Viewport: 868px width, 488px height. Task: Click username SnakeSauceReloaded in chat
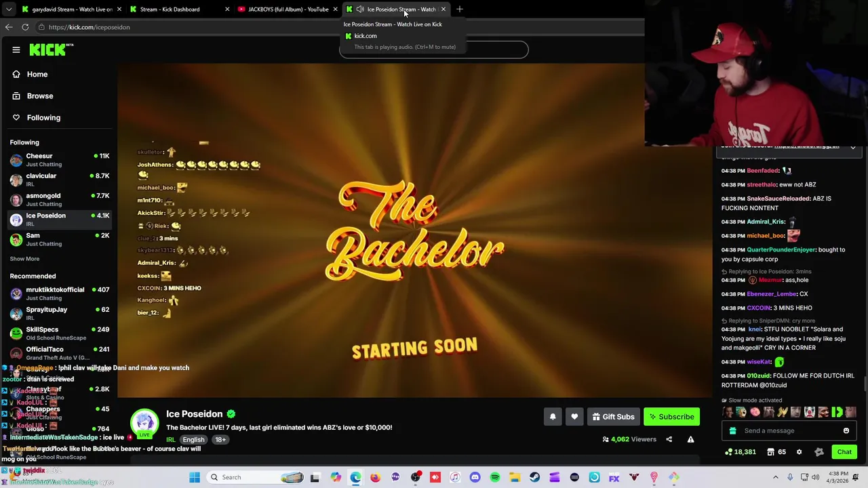click(778, 199)
